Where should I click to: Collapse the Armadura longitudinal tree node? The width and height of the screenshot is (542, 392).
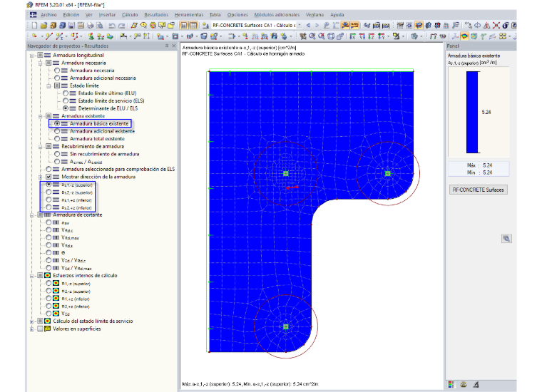pos(32,56)
